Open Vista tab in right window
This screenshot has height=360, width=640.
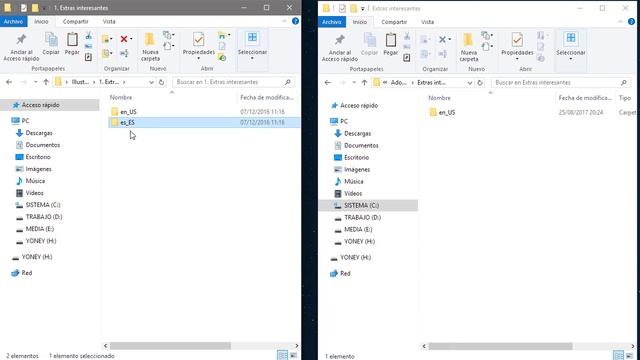(x=427, y=22)
